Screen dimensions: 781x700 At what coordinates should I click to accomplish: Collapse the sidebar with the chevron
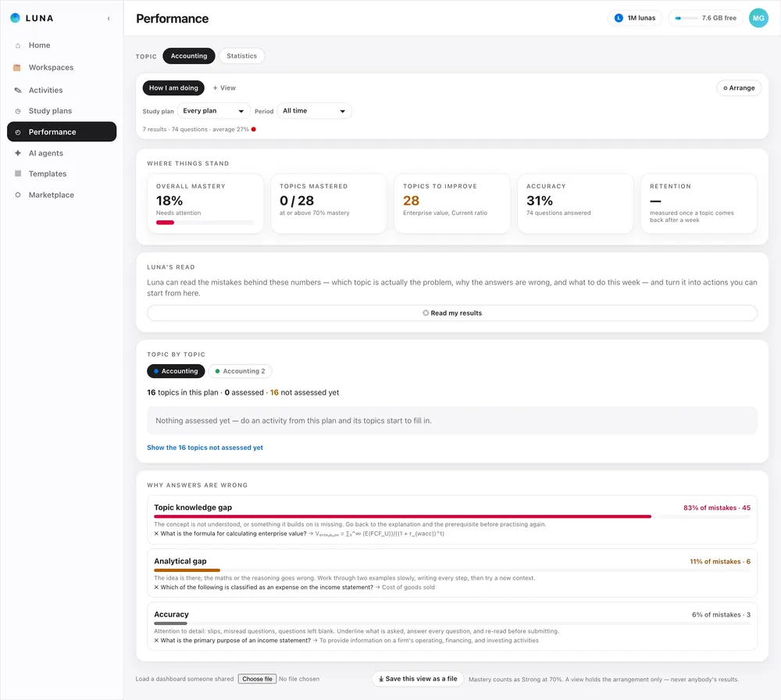(109, 19)
